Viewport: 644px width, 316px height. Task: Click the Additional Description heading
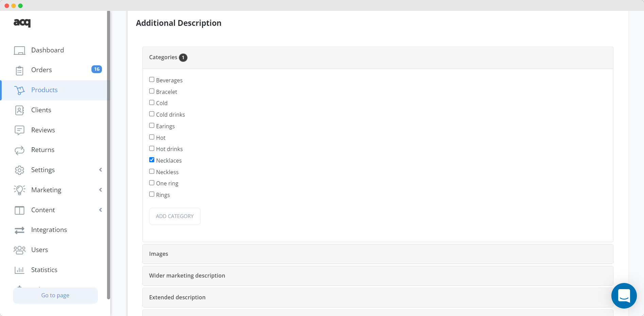(x=179, y=23)
